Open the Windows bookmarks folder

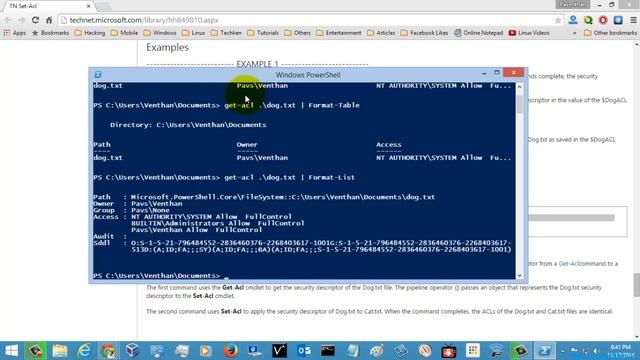(160, 33)
